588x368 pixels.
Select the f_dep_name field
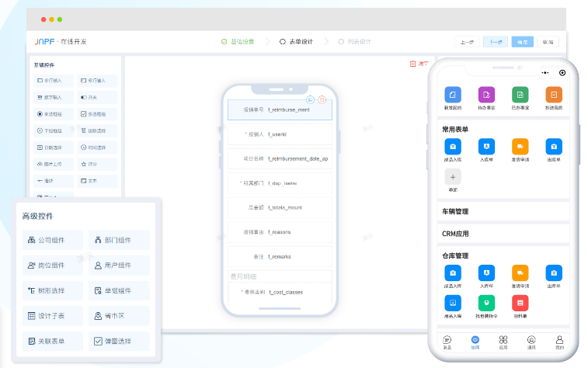[x=280, y=183]
